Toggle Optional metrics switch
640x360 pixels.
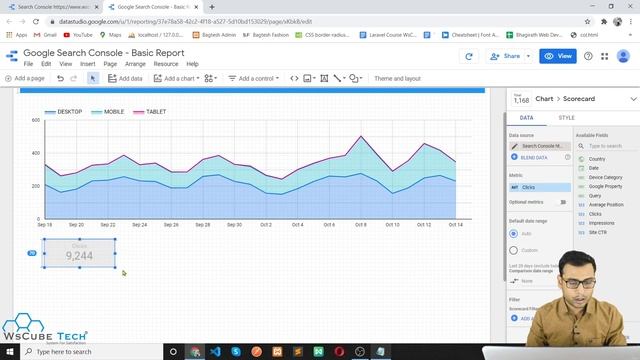click(x=563, y=202)
